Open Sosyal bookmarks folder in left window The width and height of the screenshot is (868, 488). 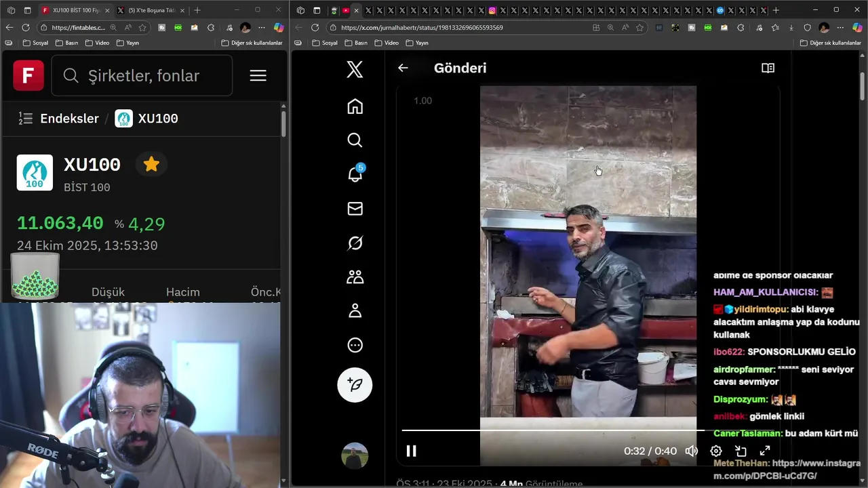click(35, 43)
